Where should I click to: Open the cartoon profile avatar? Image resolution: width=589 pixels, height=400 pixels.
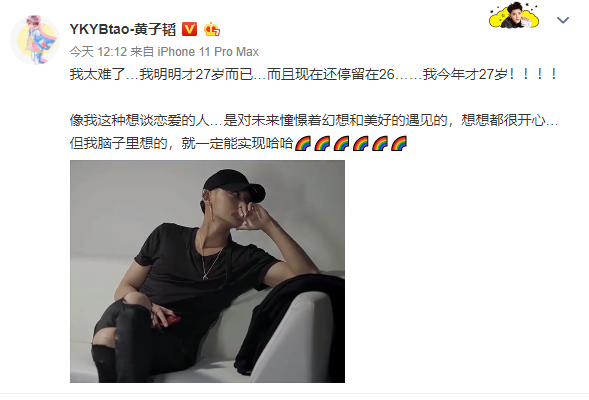click(x=35, y=40)
